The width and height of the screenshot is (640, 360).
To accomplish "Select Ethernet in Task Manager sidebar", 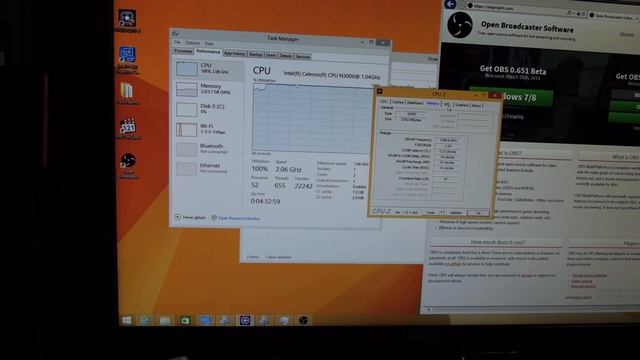I will click(x=209, y=168).
